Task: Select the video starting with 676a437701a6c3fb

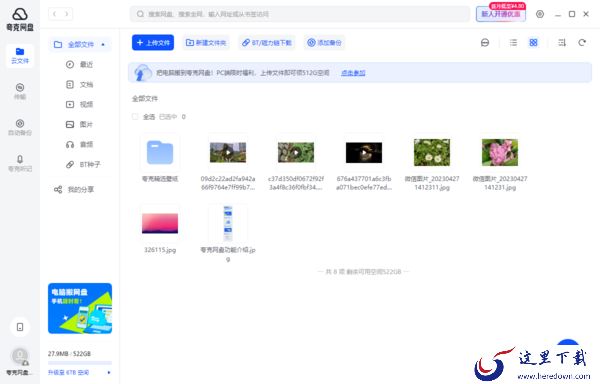Action: 364,152
